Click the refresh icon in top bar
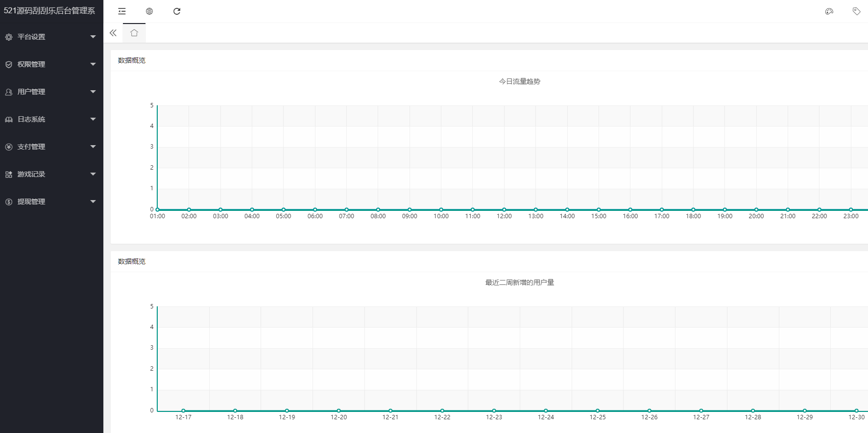Viewport: 868px width, 433px height. 177,11
